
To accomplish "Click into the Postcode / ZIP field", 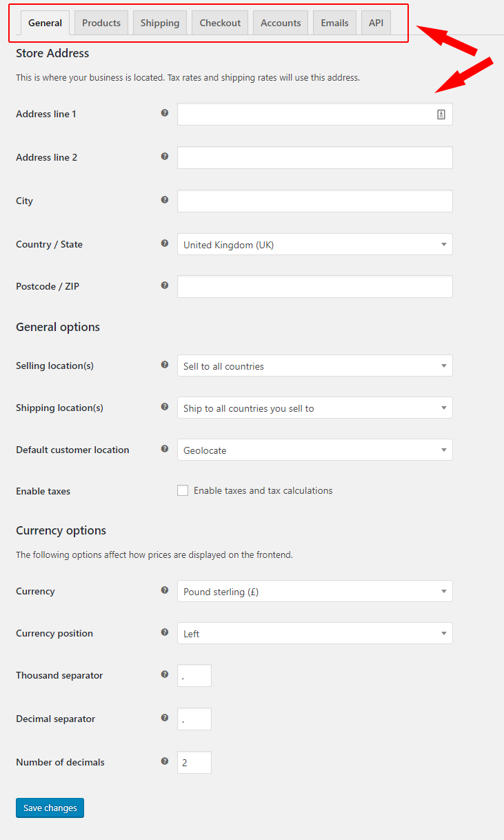I will (315, 287).
